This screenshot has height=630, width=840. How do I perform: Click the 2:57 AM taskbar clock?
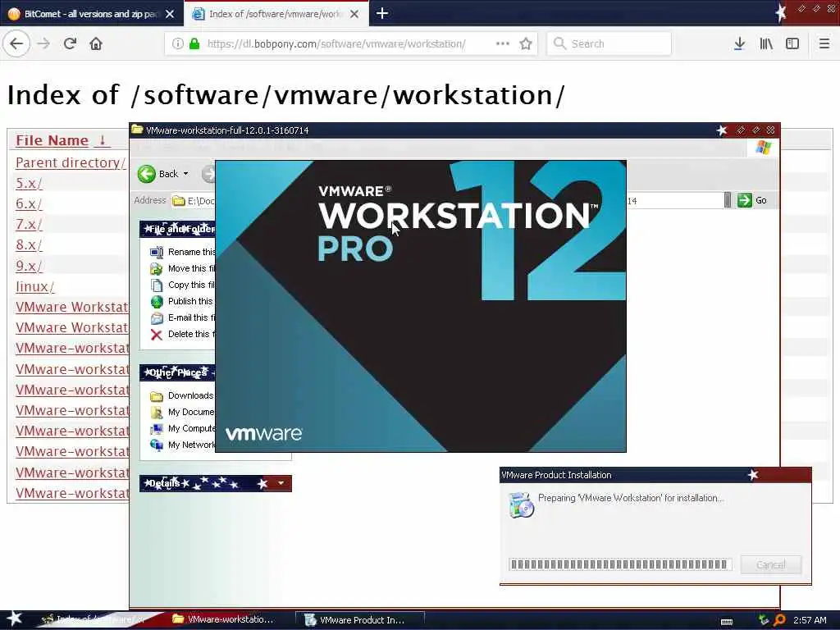point(810,620)
